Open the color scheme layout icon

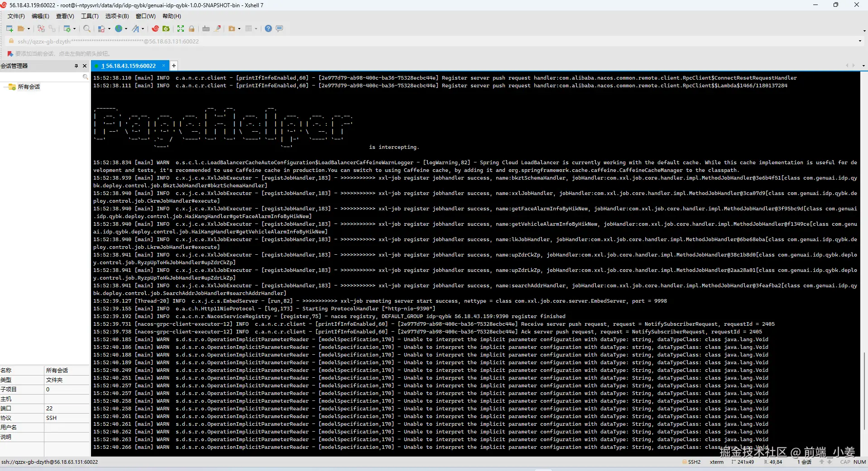tap(101, 29)
